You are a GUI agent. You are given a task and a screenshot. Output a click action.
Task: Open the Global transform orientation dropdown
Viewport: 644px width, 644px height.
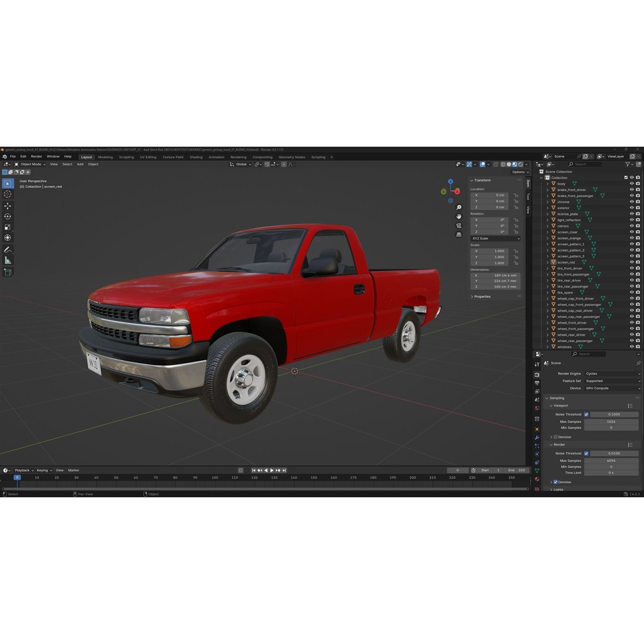tap(240, 165)
